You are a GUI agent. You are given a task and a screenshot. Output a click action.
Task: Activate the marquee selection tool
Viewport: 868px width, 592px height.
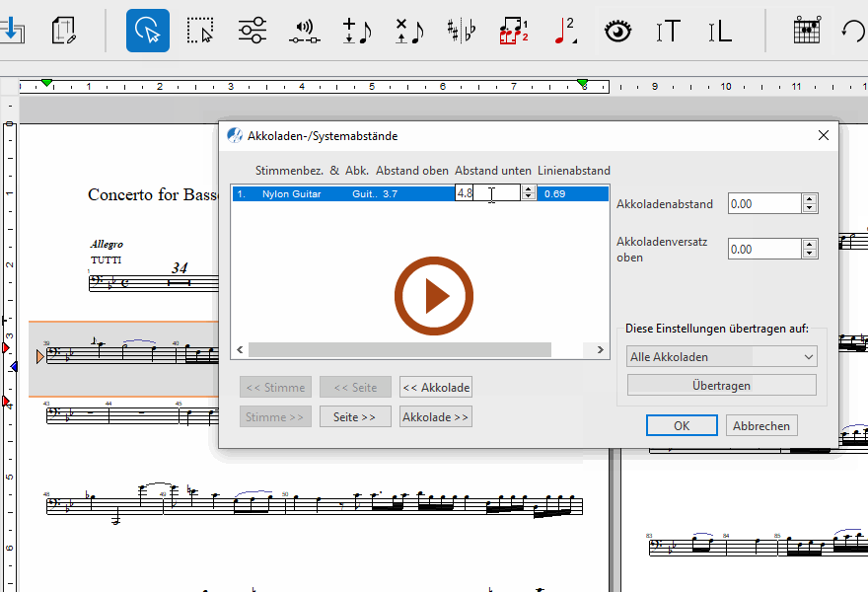[201, 31]
